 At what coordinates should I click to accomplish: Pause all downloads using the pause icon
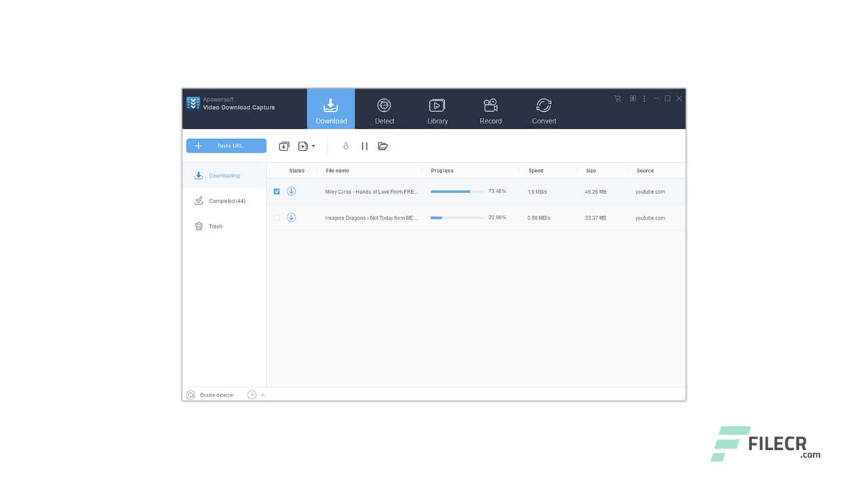(x=364, y=146)
